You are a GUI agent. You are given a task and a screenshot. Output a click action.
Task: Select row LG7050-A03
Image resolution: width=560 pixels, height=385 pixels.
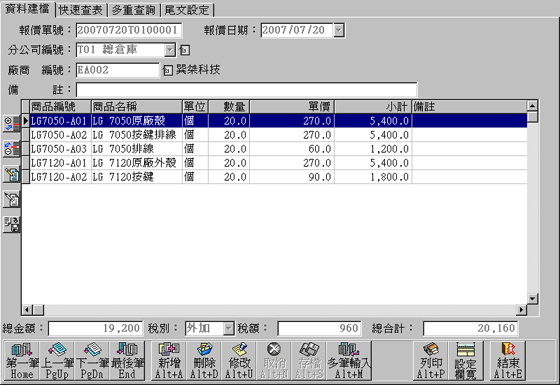274,149
